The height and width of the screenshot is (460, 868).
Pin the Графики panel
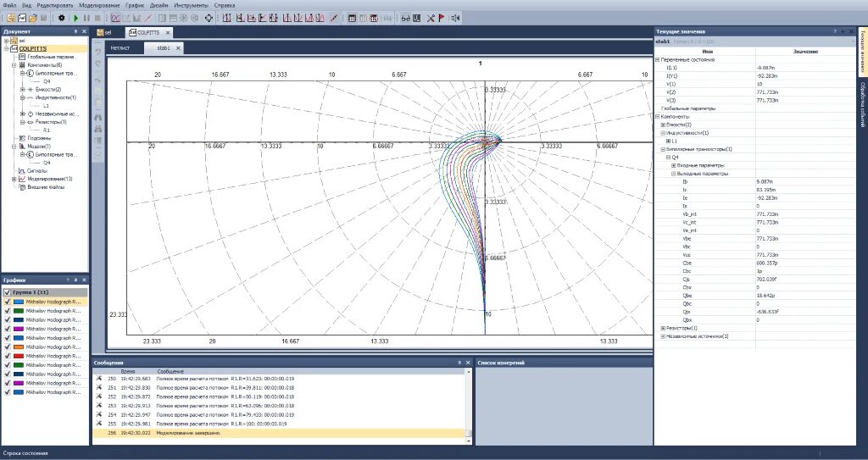click(75, 280)
